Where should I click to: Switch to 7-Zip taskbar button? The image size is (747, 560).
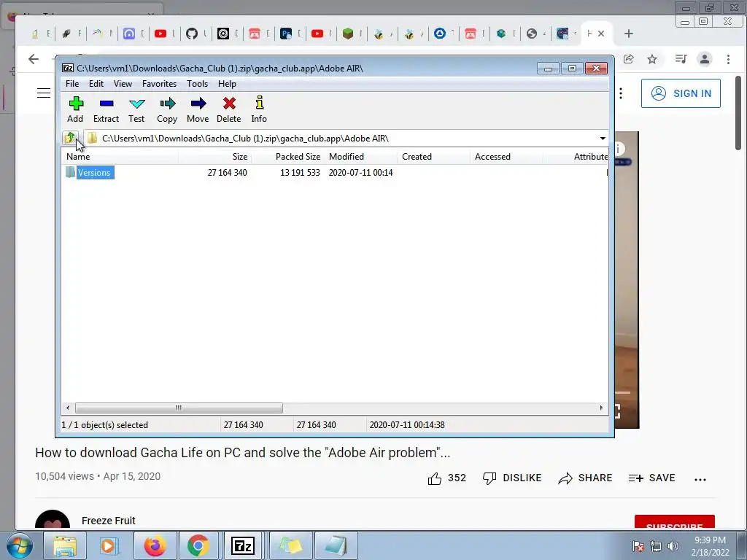242,545
